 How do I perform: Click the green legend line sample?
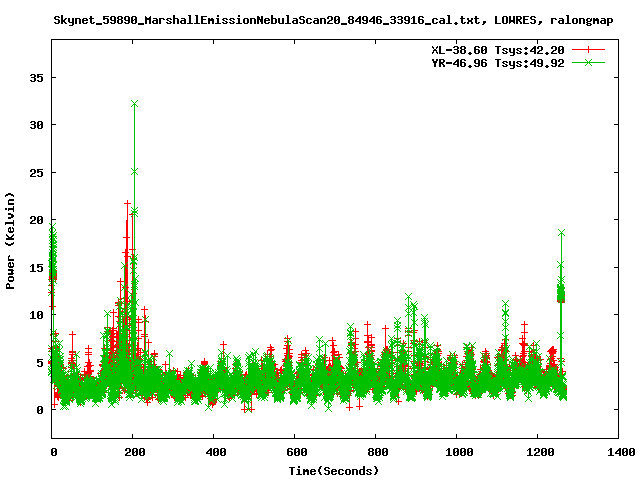[x=588, y=62]
